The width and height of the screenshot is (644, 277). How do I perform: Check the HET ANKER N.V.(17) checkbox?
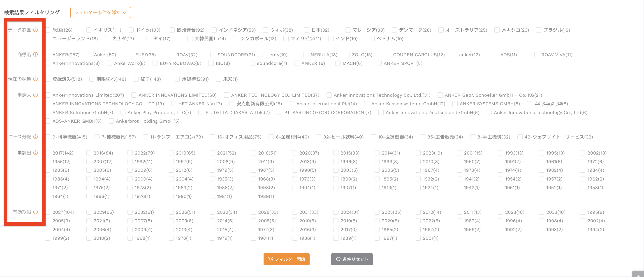174,104
